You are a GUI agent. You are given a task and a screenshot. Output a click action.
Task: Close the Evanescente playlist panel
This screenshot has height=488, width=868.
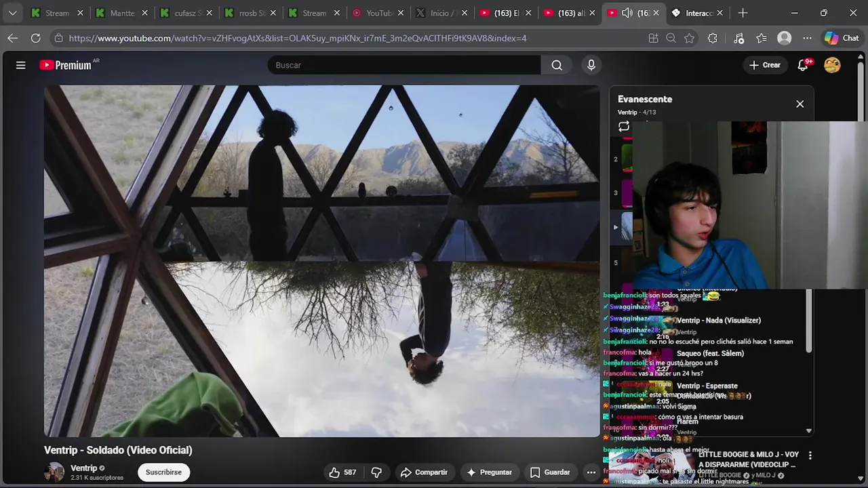pos(800,104)
